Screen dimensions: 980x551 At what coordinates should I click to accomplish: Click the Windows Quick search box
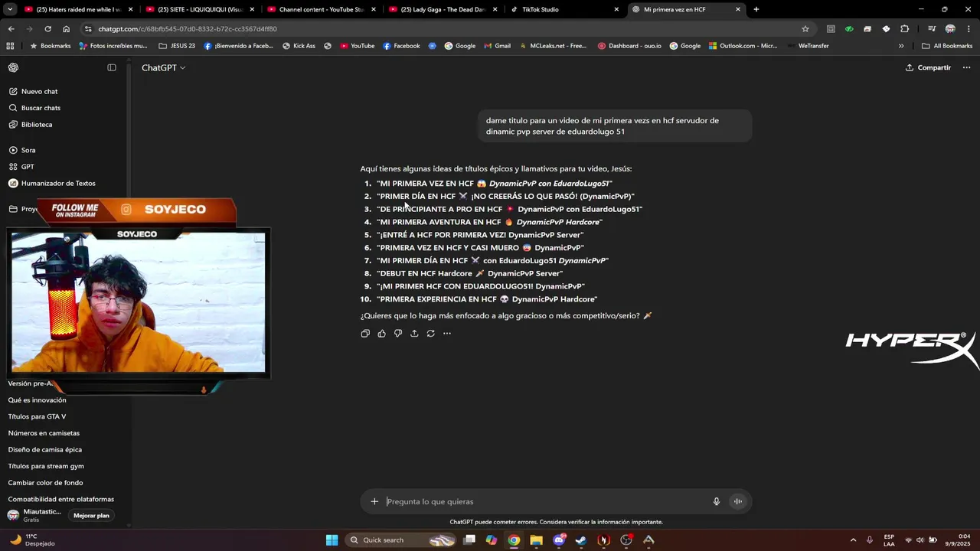401,540
